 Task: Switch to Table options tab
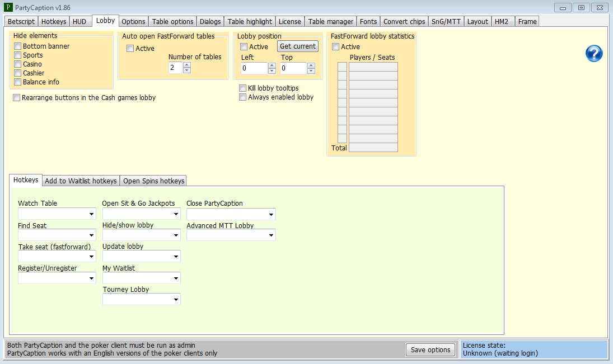click(173, 21)
